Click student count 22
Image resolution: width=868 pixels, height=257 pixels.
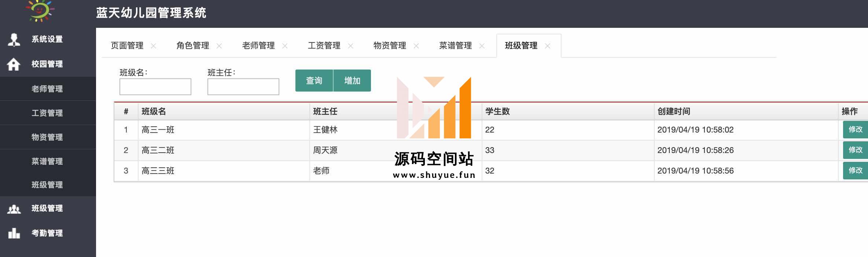click(490, 130)
